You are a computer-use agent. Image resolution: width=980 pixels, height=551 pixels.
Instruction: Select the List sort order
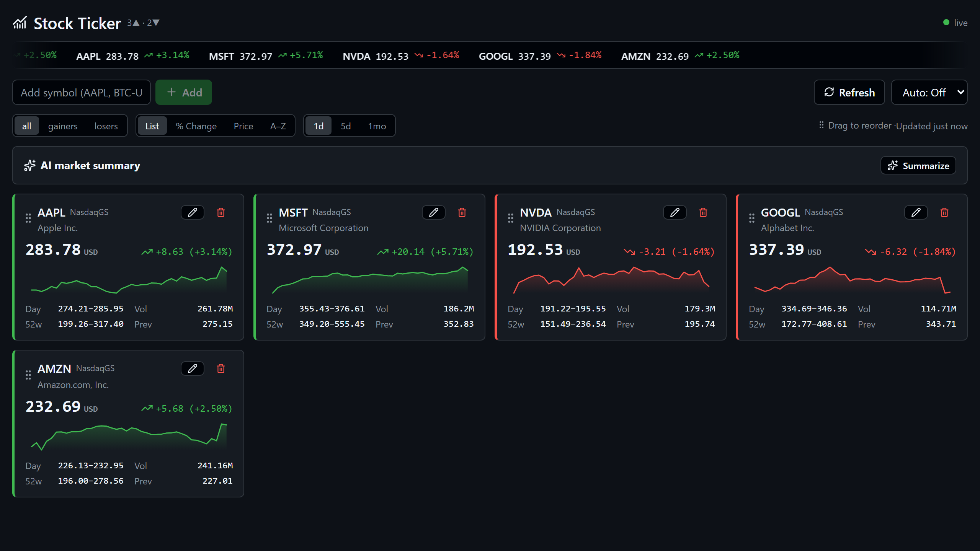152,126
